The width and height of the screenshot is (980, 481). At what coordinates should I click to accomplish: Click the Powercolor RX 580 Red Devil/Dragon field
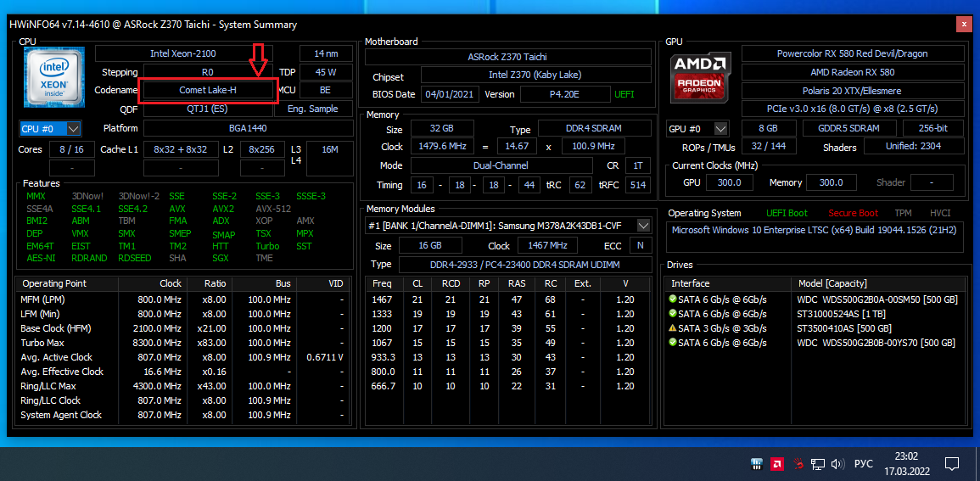[x=853, y=53]
